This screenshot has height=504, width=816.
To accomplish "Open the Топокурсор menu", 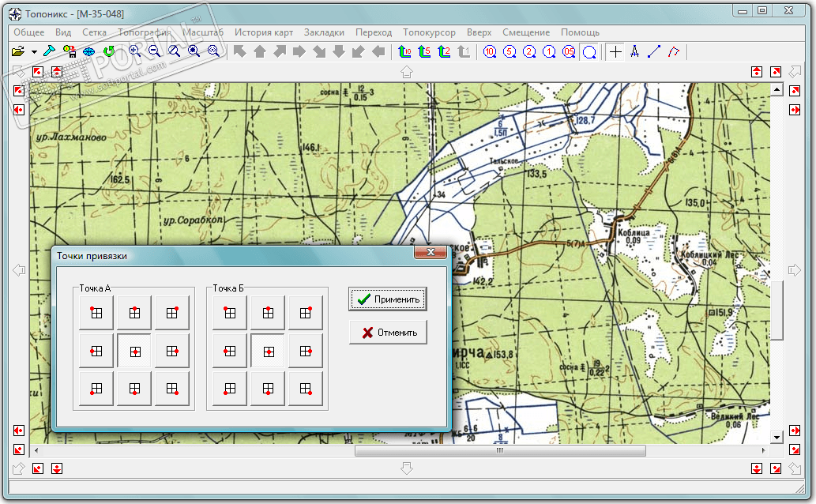I will tap(429, 32).
